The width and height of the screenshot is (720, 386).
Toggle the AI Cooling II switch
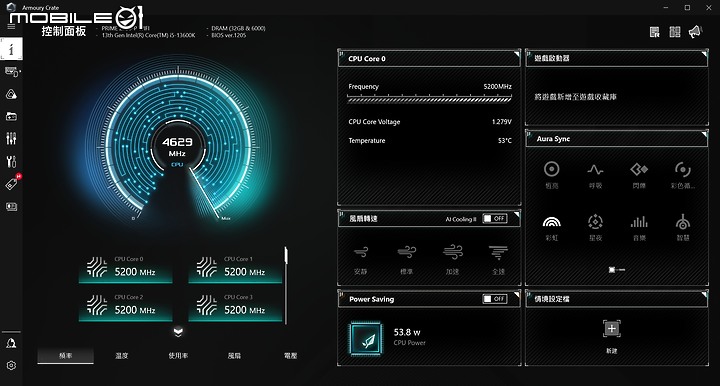[495, 218]
